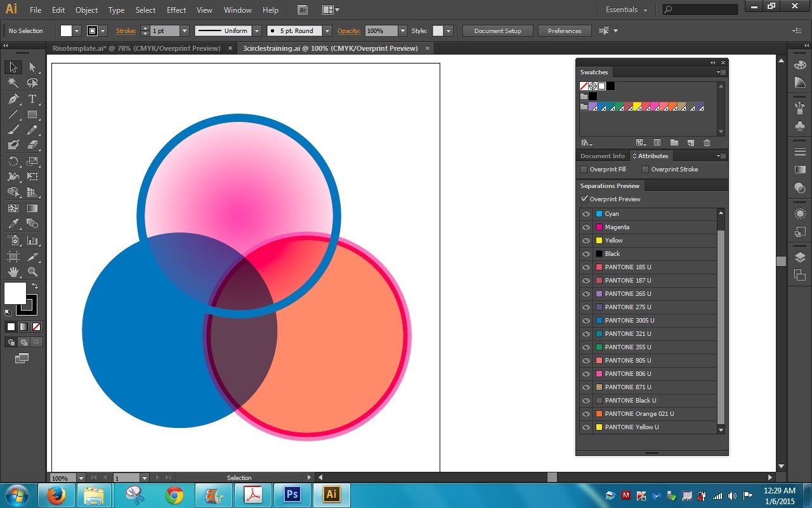
Task: Open the Essentials workspace dropdown
Action: (626, 10)
